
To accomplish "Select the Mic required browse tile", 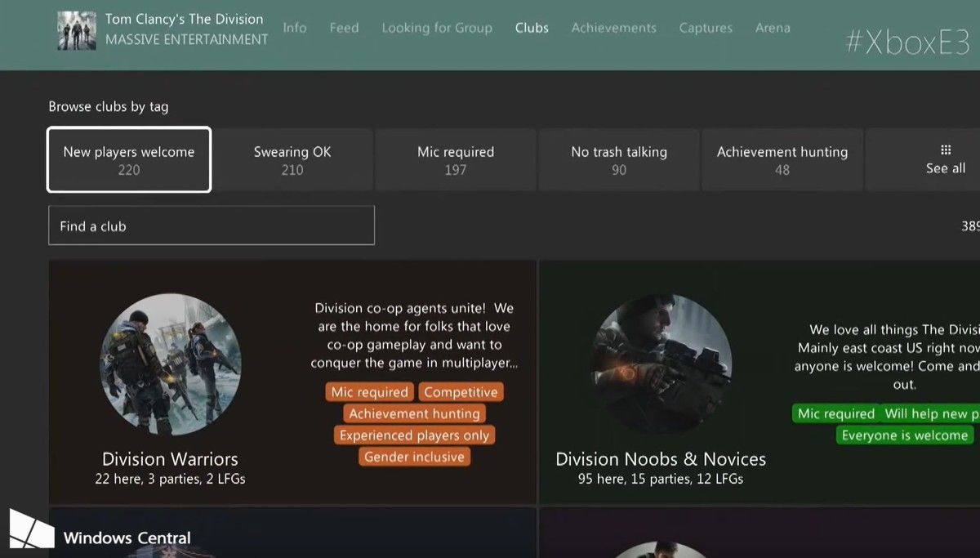I will pos(456,159).
